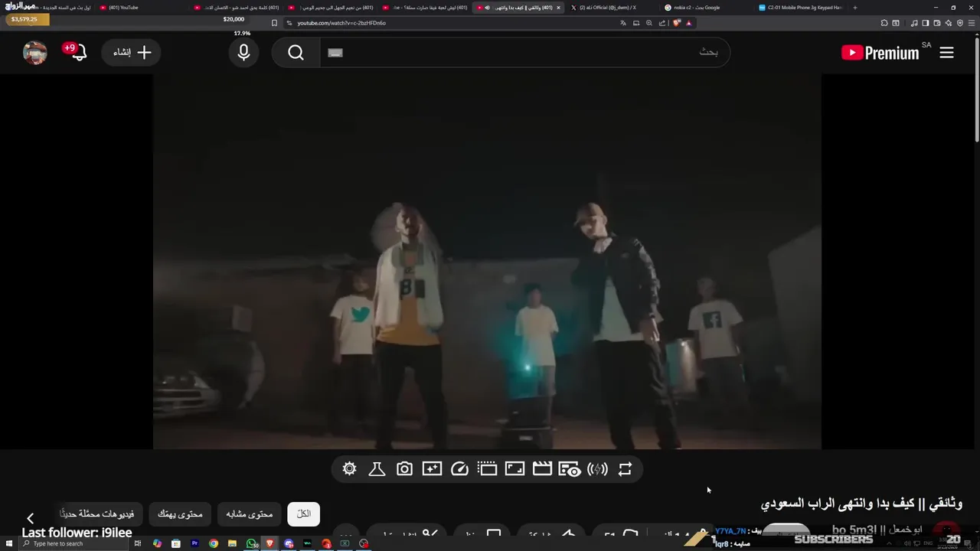Open the account avatar menu
The width and height of the screenshot is (980, 551).
35,52
